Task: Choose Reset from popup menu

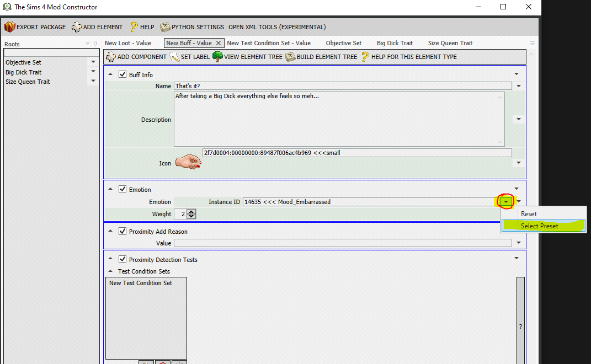Action: (x=544, y=213)
